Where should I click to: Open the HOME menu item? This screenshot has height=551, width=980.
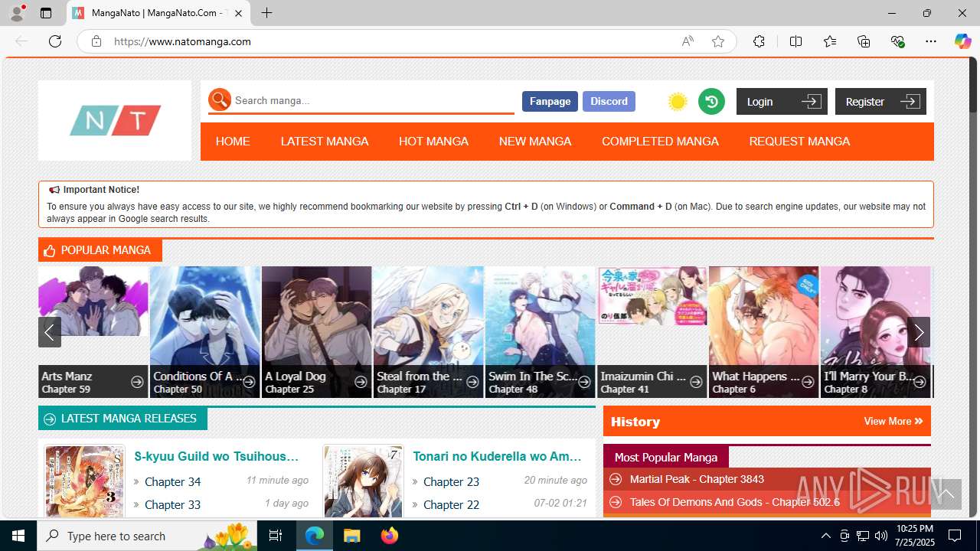(x=233, y=142)
